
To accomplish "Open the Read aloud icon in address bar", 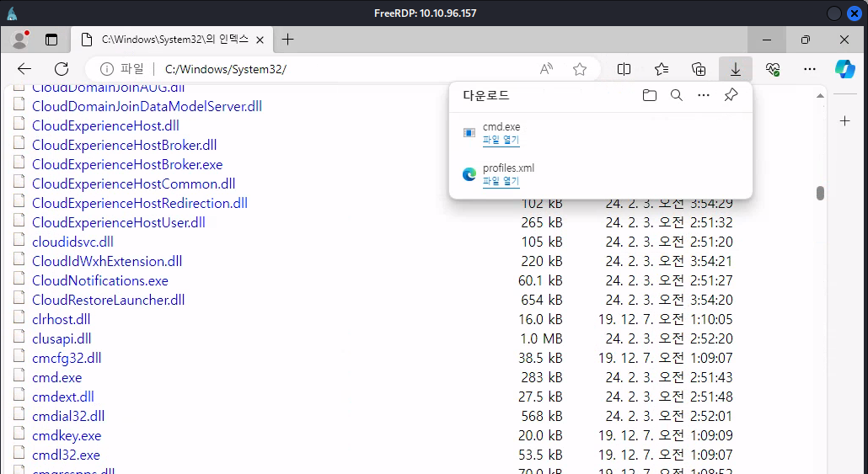I will [x=546, y=69].
